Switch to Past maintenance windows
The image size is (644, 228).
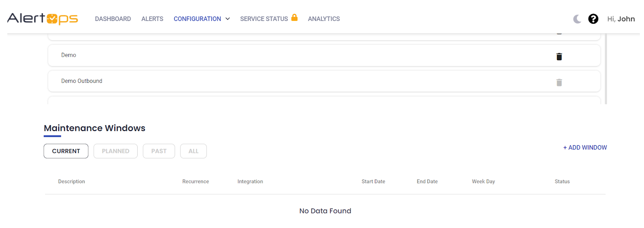pos(159,151)
